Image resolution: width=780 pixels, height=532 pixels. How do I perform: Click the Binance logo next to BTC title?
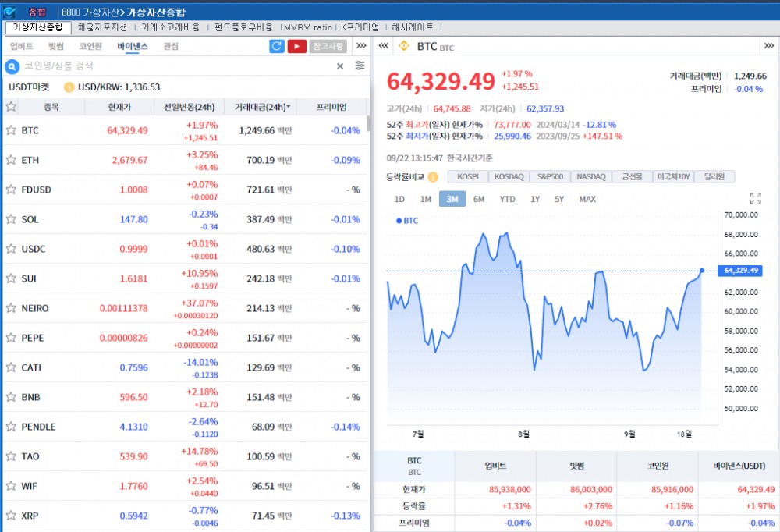point(405,46)
